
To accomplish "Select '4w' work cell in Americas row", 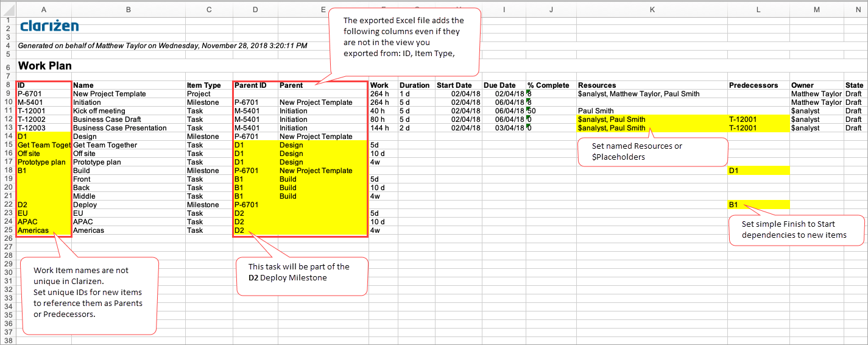I will coord(383,230).
